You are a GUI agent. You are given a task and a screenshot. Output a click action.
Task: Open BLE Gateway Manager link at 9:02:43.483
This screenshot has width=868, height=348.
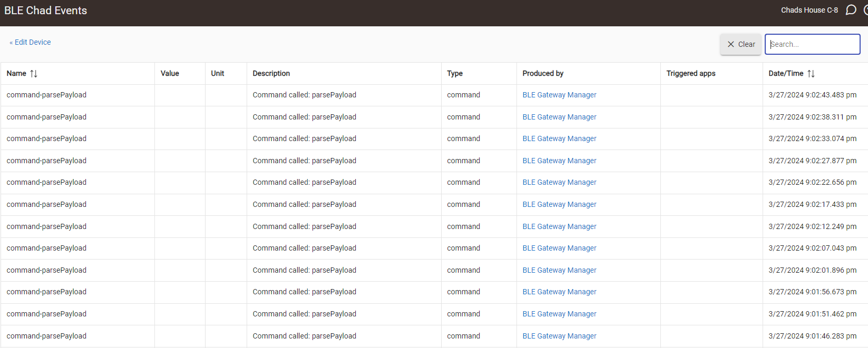tap(559, 95)
